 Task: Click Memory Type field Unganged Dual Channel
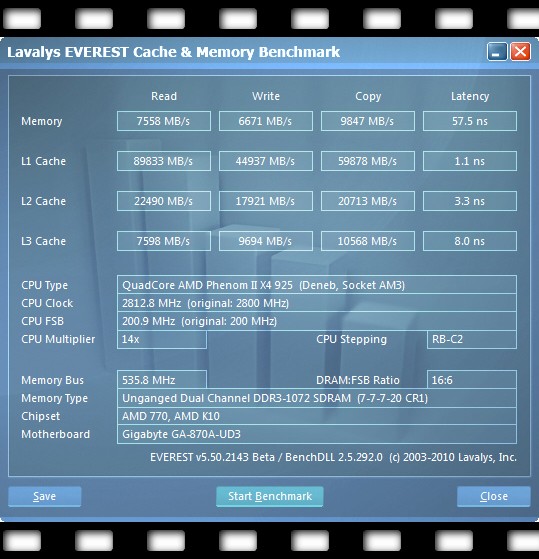(x=317, y=398)
